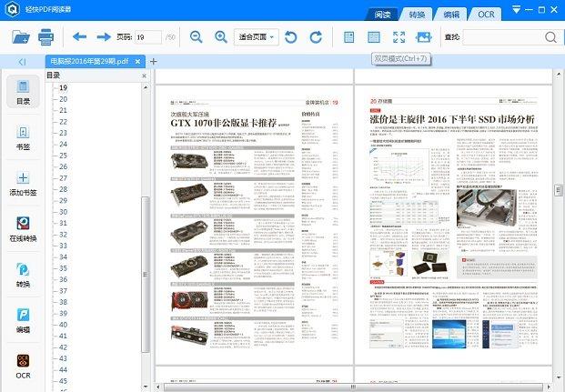Click the document horizontal scrollbar thumb
565x392 pixels.
(x=353, y=387)
